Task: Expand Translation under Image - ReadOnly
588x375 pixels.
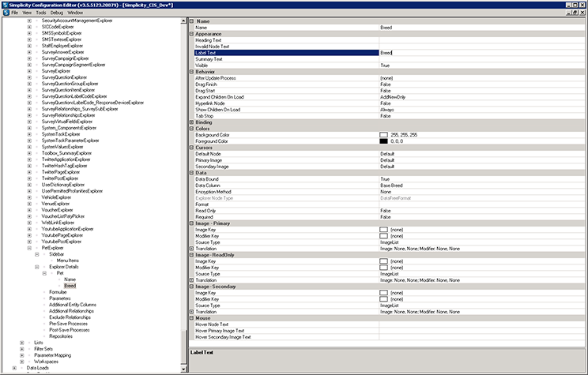Action: [191, 280]
